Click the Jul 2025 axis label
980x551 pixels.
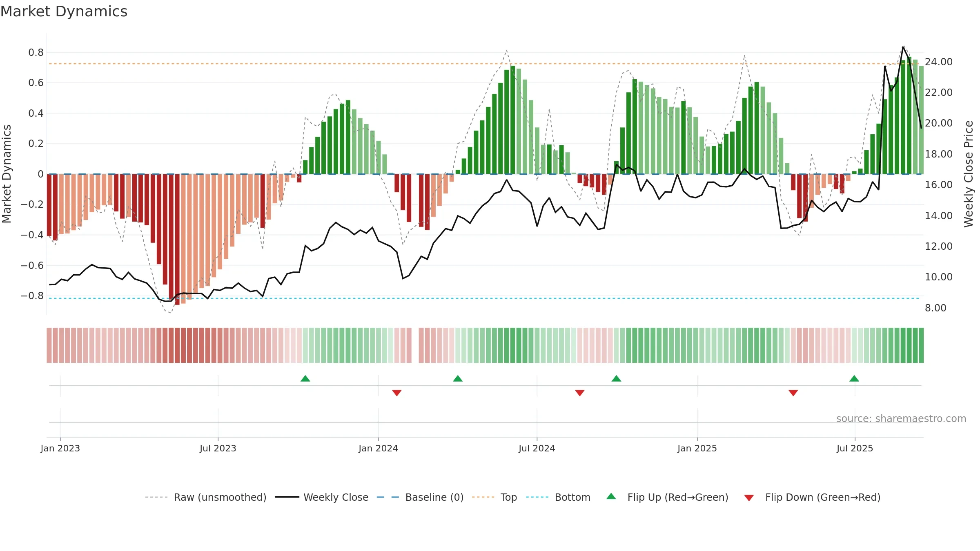click(x=855, y=448)
